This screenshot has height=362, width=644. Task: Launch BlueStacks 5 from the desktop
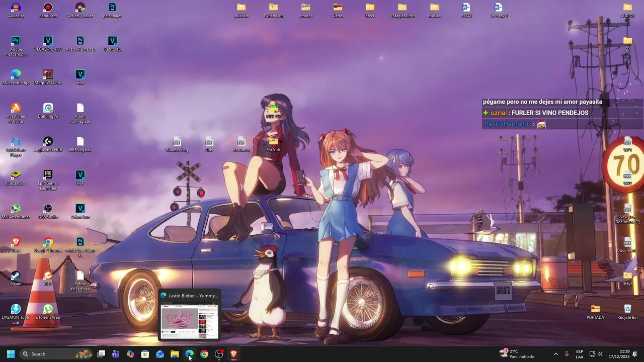[x=16, y=178]
